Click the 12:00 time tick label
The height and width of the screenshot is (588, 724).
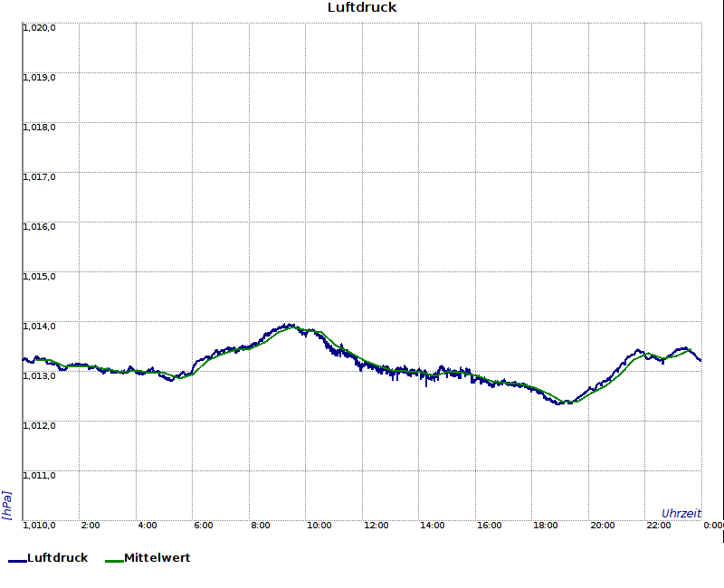click(376, 526)
